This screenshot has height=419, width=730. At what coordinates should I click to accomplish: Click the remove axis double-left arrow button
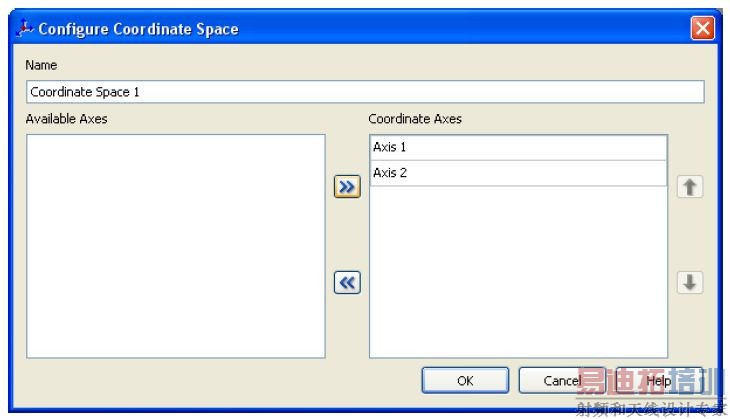346,283
